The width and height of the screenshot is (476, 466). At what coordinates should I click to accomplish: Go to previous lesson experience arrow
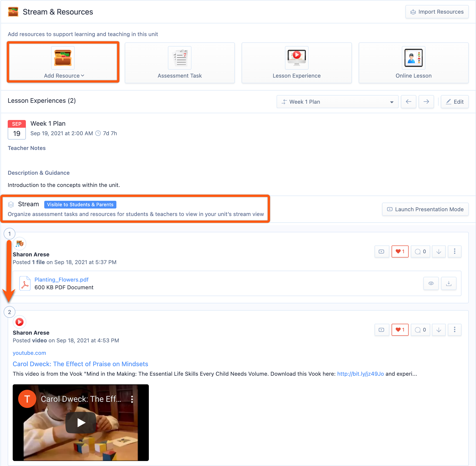coord(408,102)
